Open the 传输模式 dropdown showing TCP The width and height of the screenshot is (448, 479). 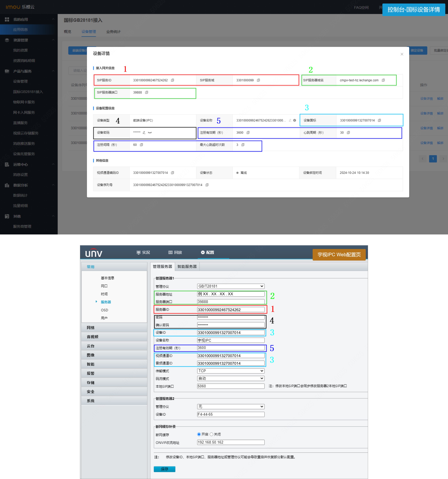231,371
